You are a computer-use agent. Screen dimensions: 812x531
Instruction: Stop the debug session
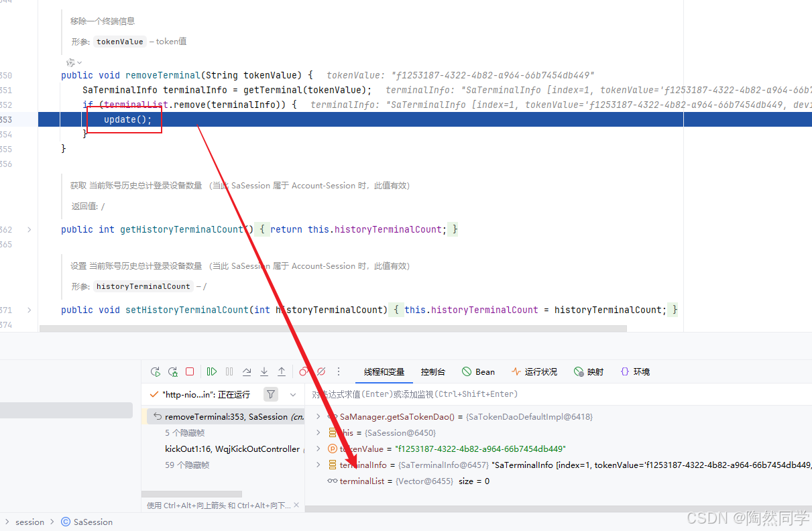click(190, 371)
